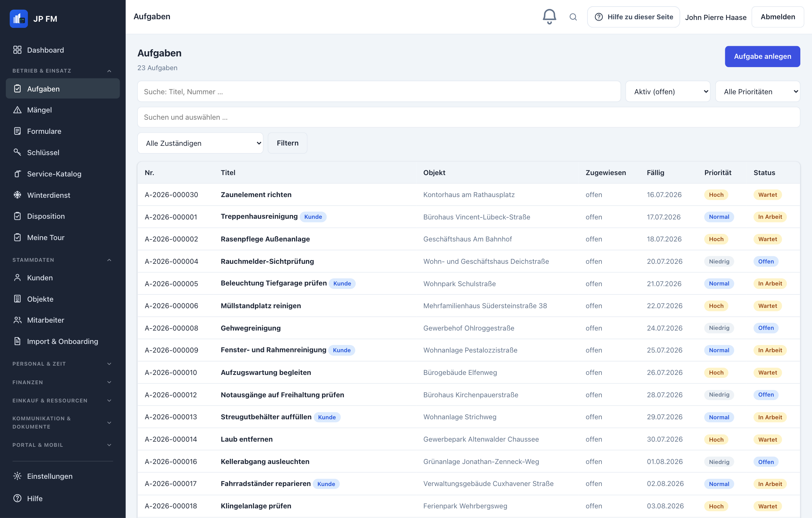Image resolution: width=812 pixels, height=518 pixels.
Task: Open Einstellungen
Action: [x=63, y=476]
